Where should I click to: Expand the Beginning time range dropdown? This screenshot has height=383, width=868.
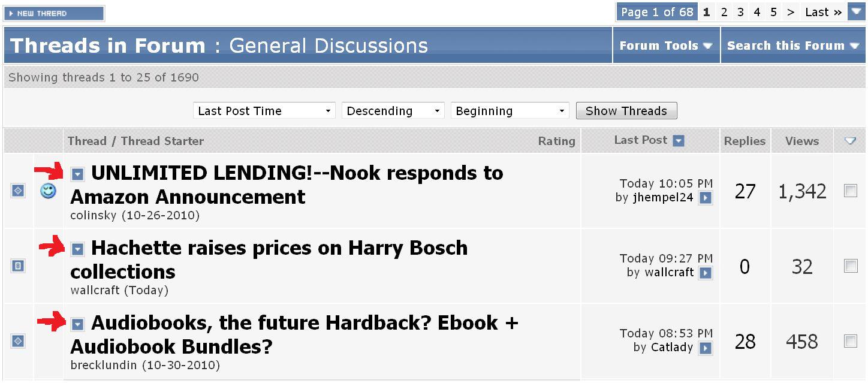click(x=509, y=111)
